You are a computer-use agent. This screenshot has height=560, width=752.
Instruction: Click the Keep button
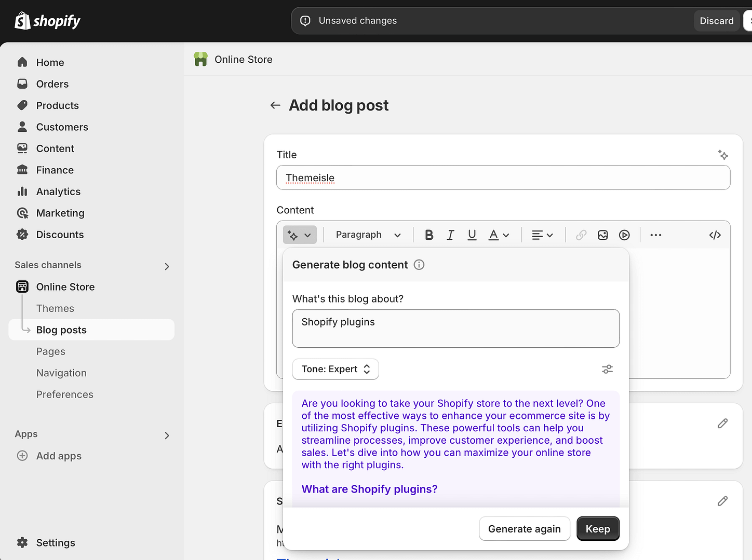tap(598, 529)
